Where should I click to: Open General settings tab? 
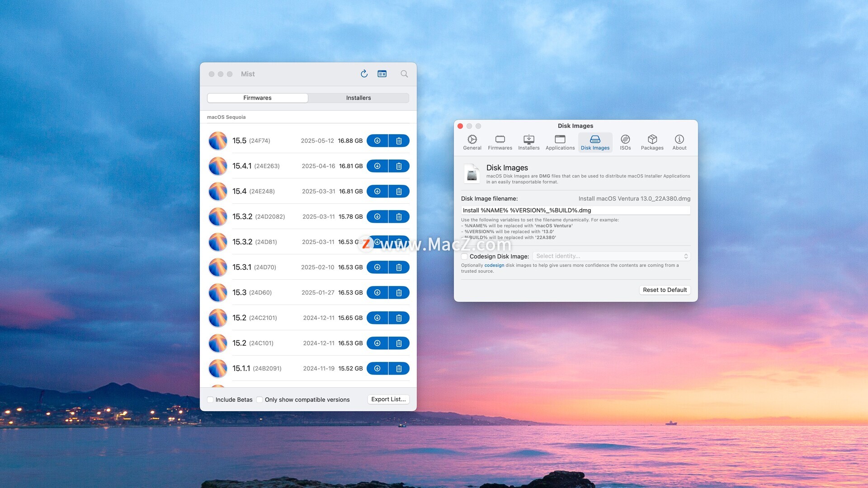coord(472,142)
